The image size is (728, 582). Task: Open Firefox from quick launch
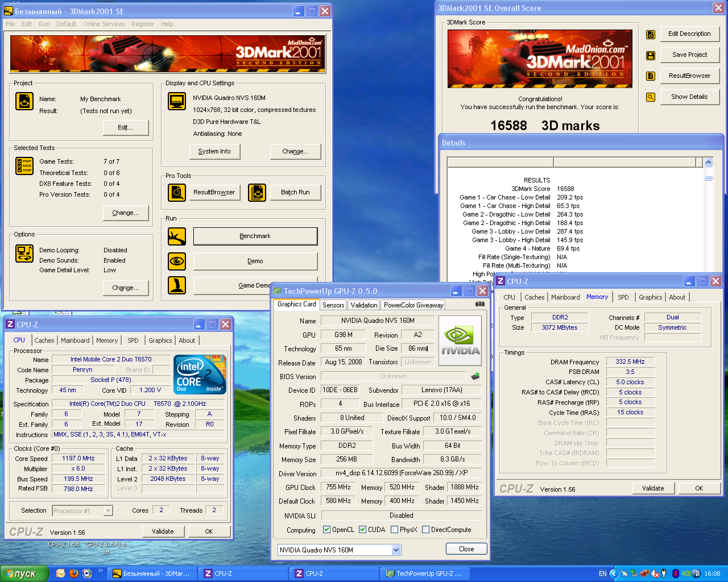pyautogui.click(x=73, y=573)
